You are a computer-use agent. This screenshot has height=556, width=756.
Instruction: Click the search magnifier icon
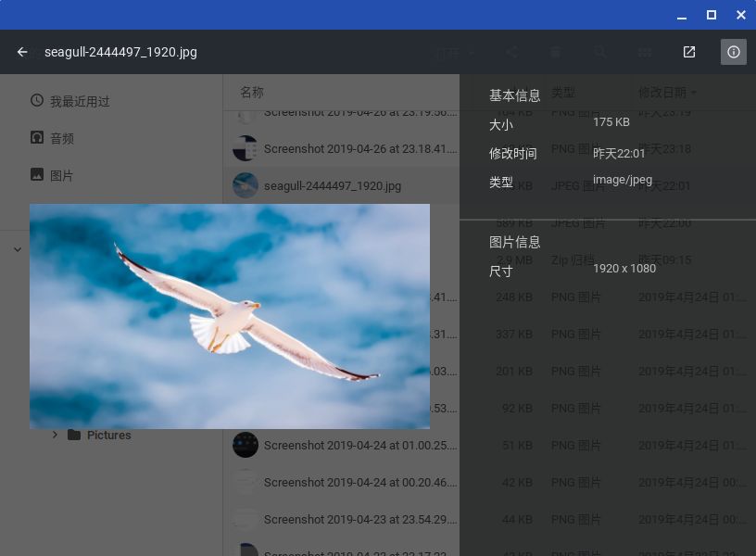600,53
